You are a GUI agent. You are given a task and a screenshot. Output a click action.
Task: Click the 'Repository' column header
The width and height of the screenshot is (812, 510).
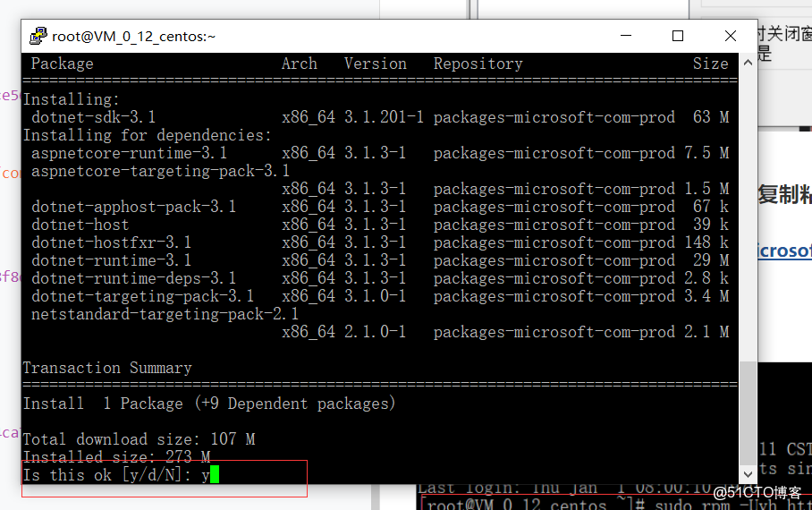[478, 64]
